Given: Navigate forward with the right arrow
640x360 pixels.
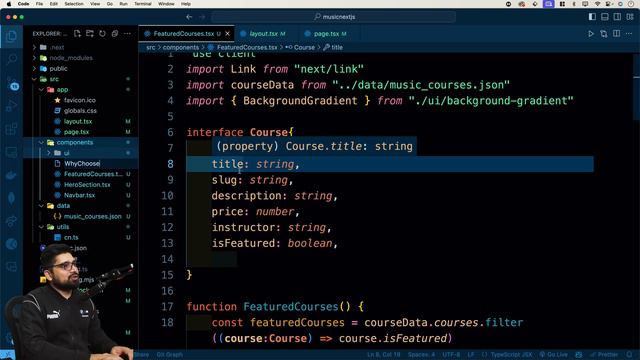Looking at the screenshot, I should [x=202, y=17].
